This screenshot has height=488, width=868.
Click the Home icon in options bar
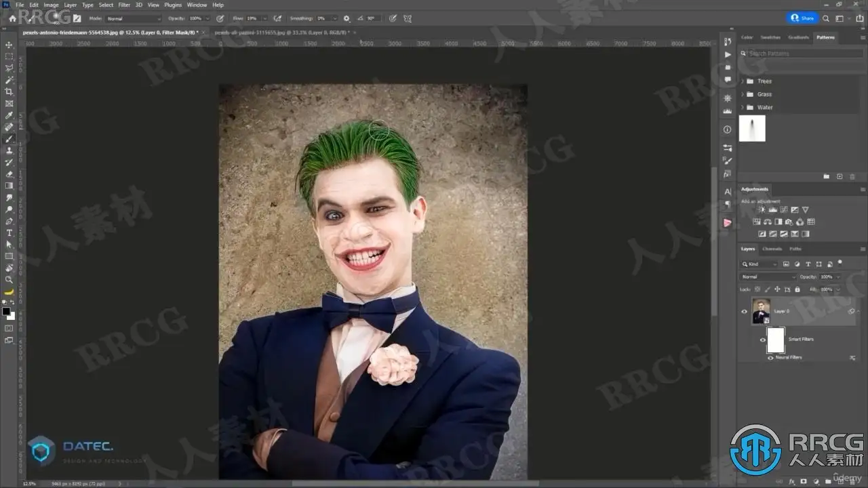[x=12, y=18]
